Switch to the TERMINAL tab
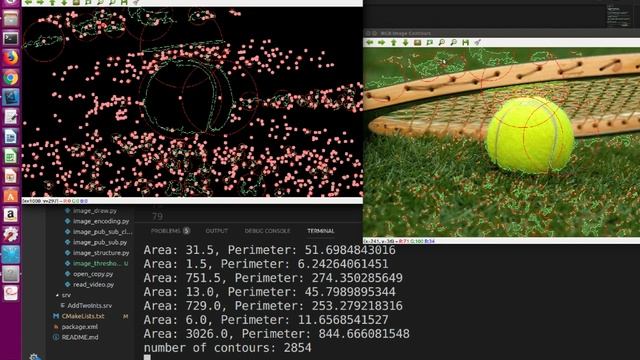Screen dimensions: 640x360 [321, 231]
